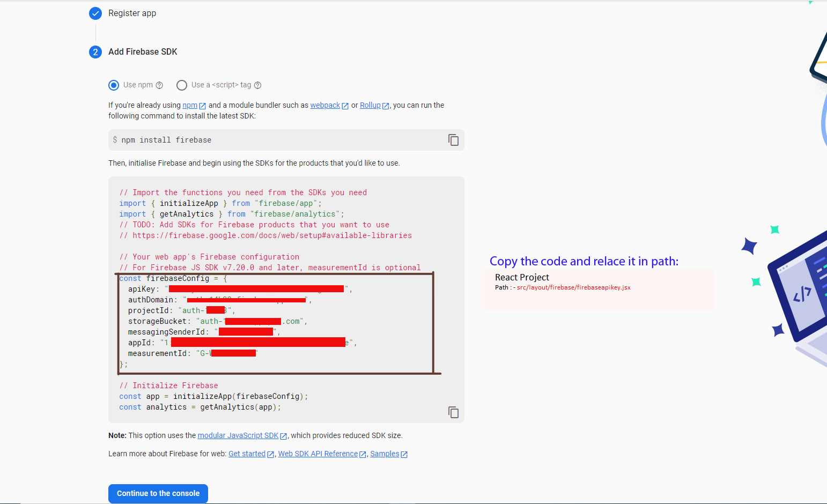Click help icon beside script tag option
The height and width of the screenshot is (504, 827).
click(257, 85)
